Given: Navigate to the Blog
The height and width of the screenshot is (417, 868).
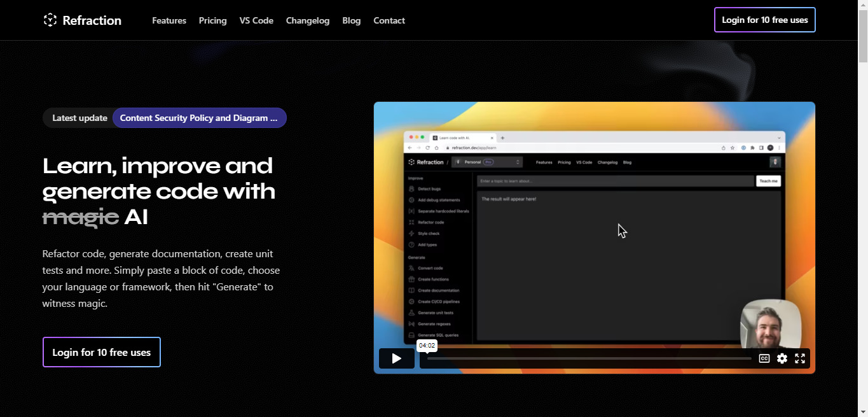Looking at the screenshot, I should pyautogui.click(x=351, y=20).
